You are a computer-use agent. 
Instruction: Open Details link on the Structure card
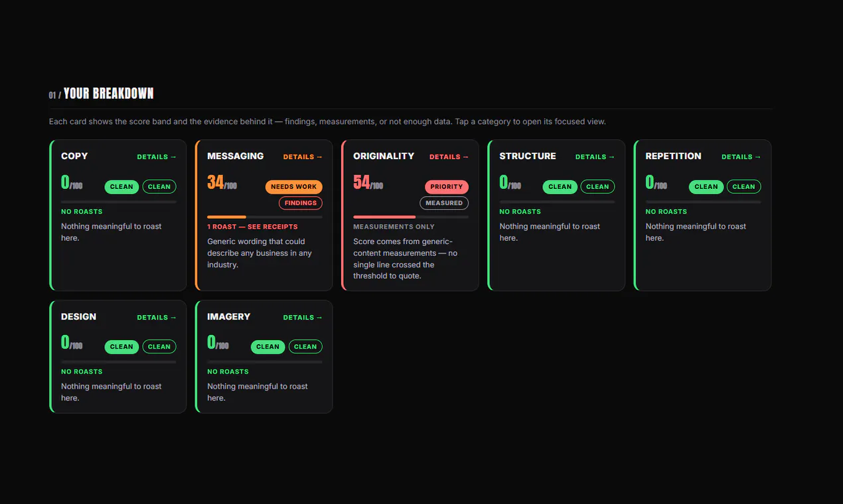[595, 157]
